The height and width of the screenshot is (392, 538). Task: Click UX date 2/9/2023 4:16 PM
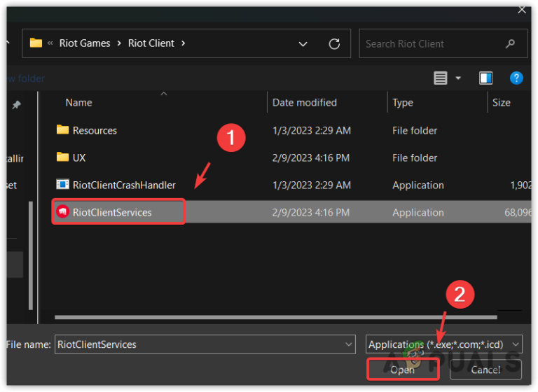coord(310,157)
